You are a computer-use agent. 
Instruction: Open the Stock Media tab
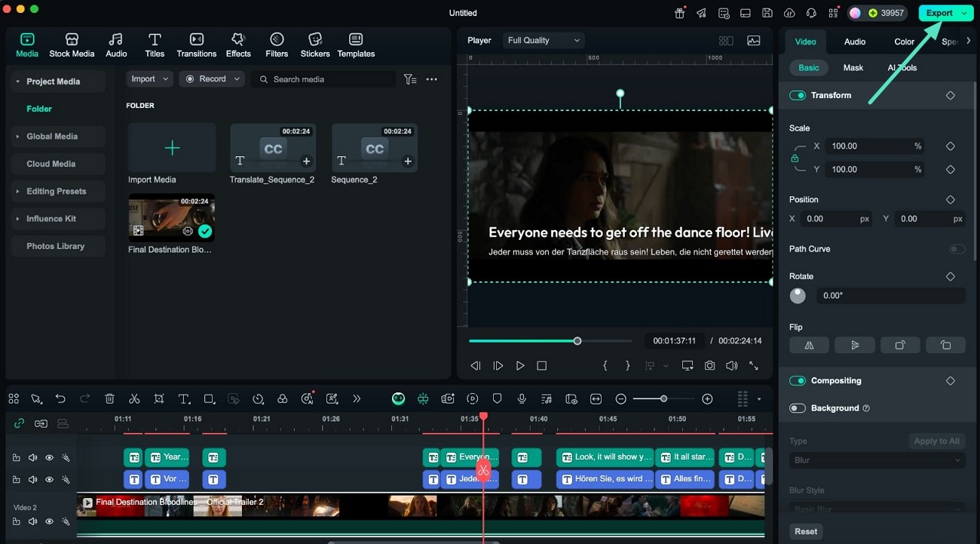pyautogui.click(x=72, y=45)
